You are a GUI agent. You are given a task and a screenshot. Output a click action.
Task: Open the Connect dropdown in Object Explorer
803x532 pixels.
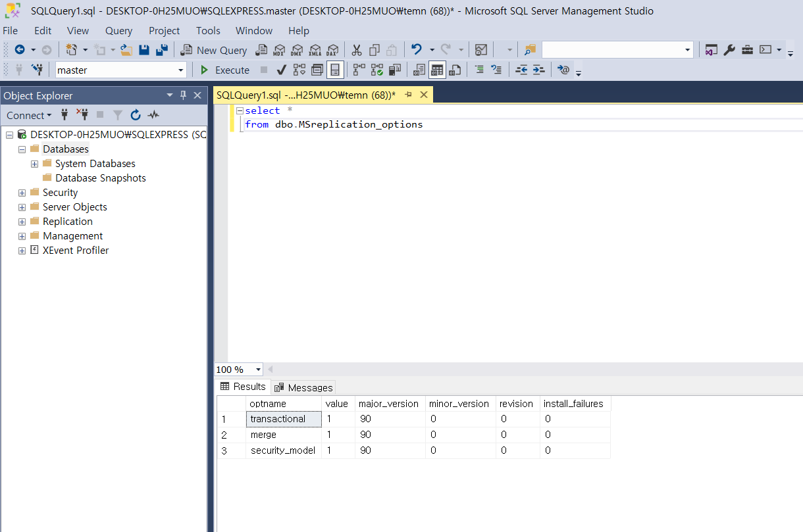(29, 115)
